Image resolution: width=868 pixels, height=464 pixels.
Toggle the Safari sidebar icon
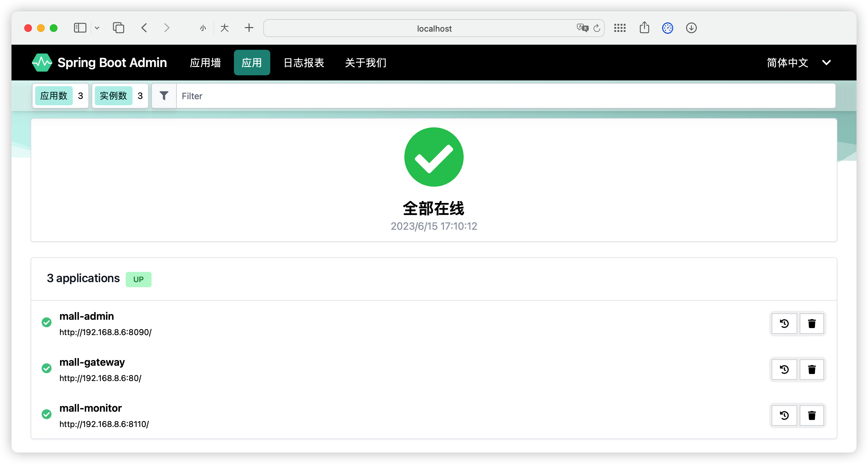pos(80,28)
